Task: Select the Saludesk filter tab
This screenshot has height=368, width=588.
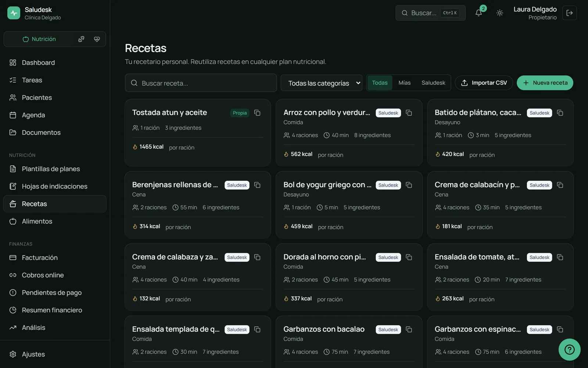Action: 433,83
